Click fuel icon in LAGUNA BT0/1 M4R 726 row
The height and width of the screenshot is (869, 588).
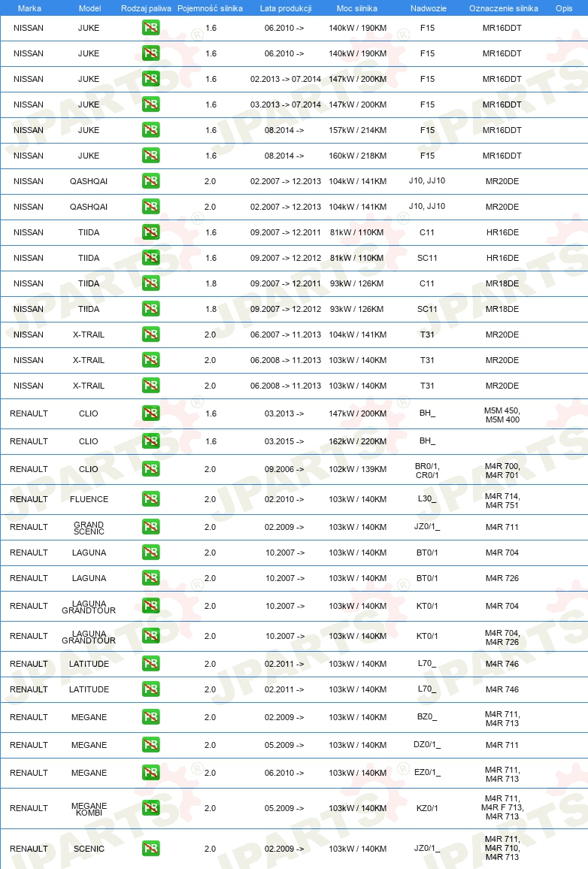point(150,577)
